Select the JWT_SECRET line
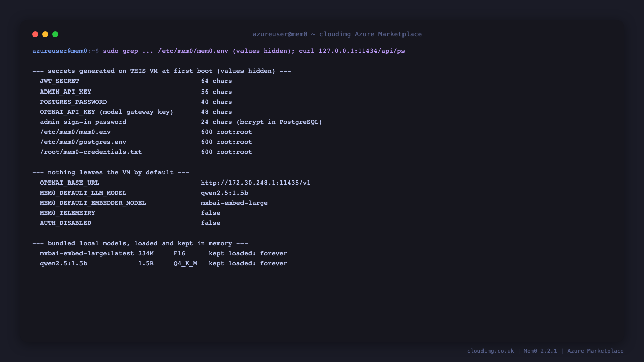Screen dimensions: 644x362 (136, 81)
